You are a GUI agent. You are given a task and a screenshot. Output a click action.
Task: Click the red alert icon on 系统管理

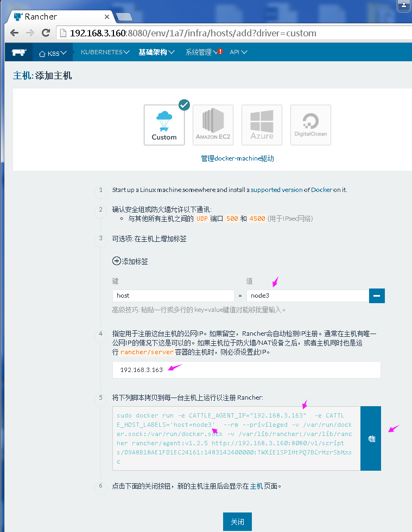point(220,51)
